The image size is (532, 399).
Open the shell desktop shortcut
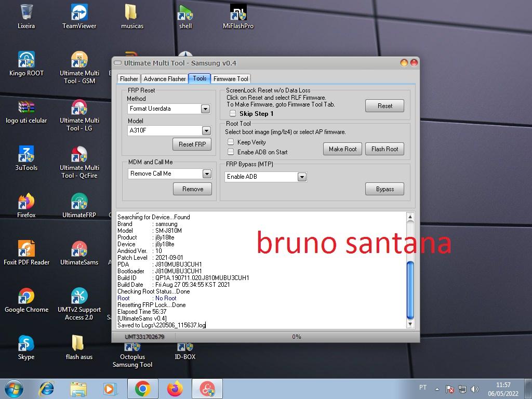185,16
